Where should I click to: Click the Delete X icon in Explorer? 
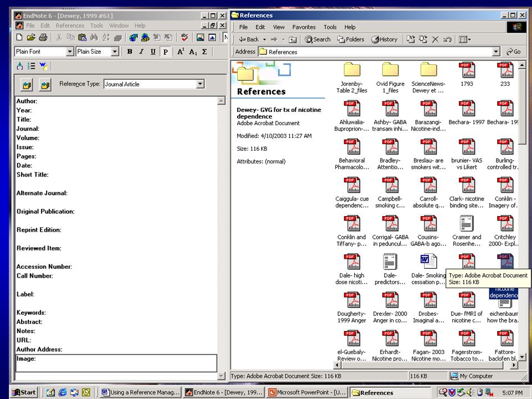(435, 39)
